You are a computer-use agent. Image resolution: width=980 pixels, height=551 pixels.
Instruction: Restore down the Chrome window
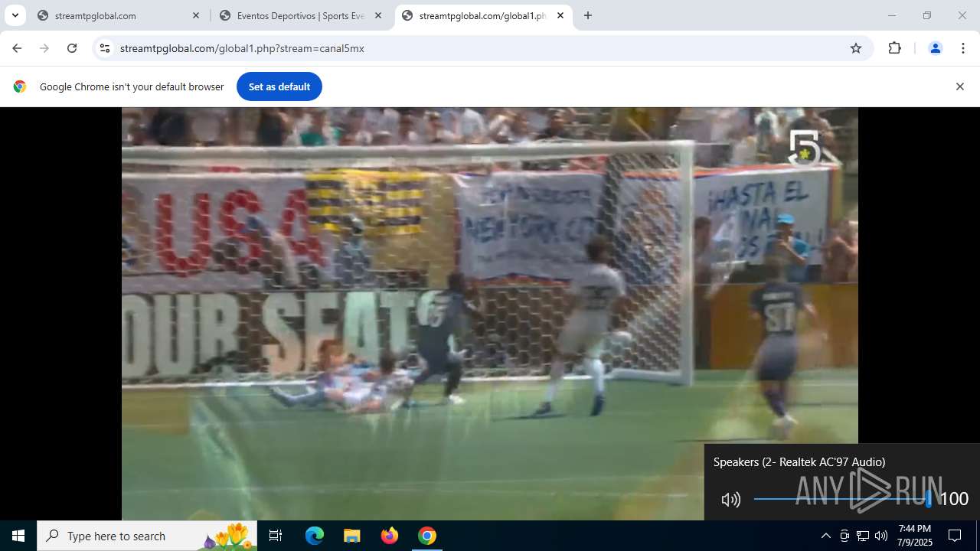[x=927, y=15]
